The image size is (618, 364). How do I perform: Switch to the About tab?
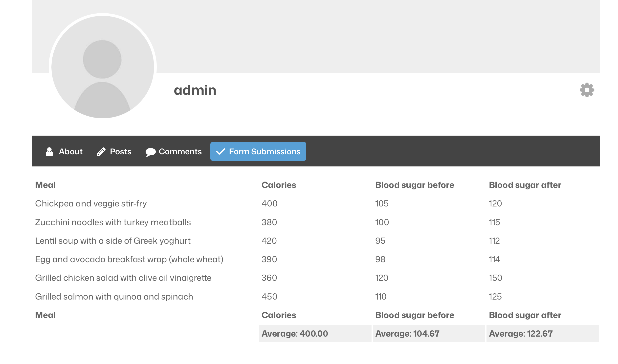70,152
